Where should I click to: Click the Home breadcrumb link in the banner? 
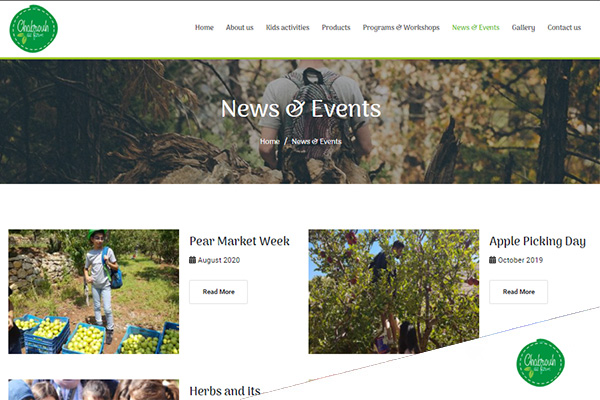pos(270,141)
